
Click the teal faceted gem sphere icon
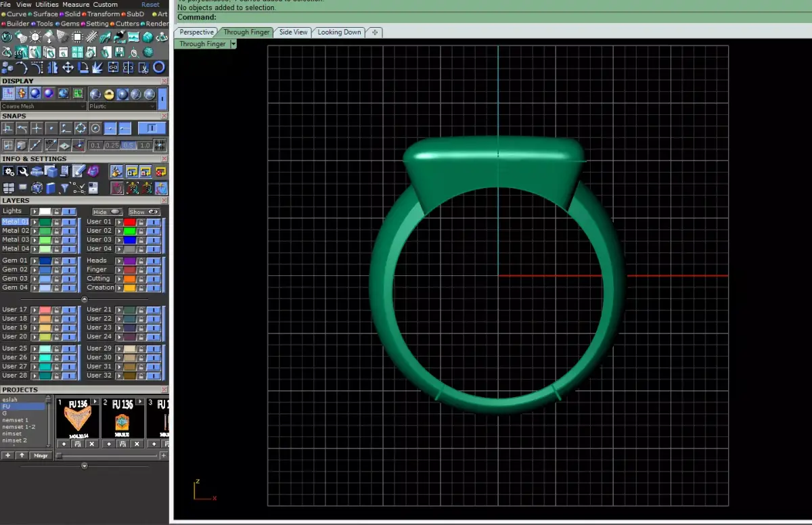pyautogui.click(x=148, y=52)
